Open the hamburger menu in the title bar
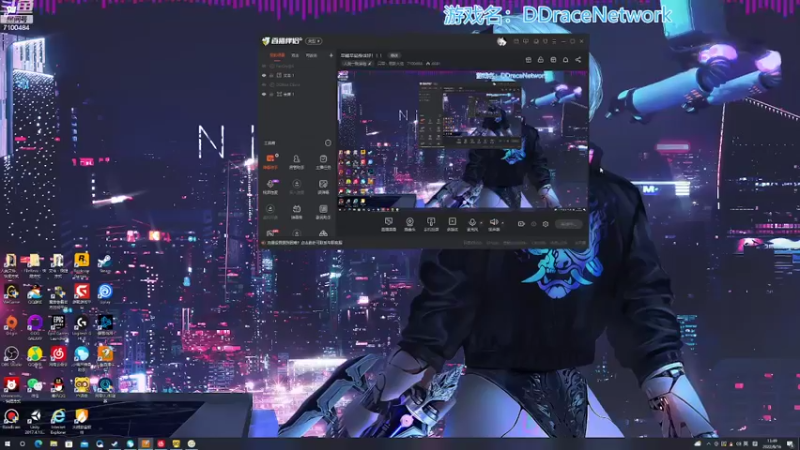The width and height of the screenshot is (800, 450). click(554, 41)
